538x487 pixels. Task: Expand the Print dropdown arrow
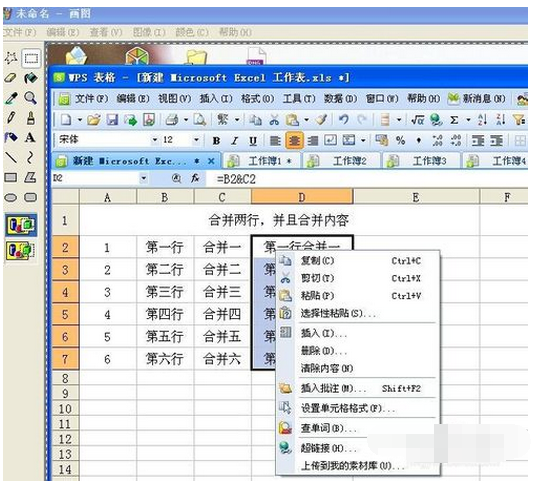click(186, 120)
